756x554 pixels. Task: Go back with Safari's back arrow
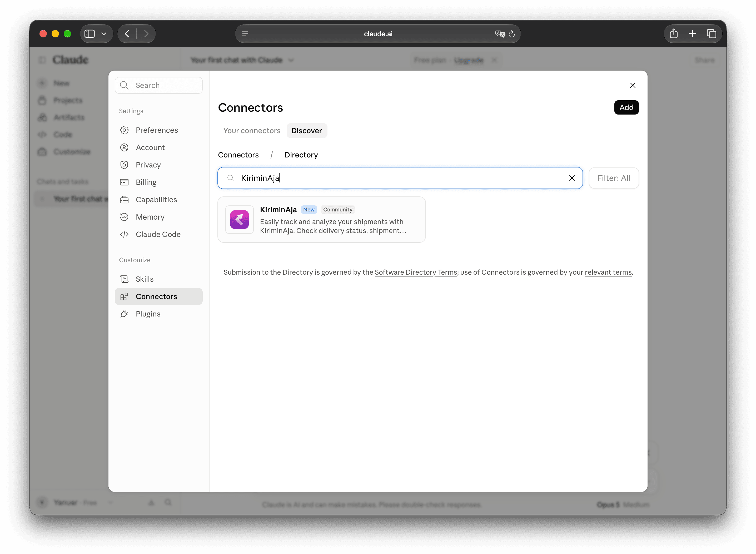coord(127,34)
